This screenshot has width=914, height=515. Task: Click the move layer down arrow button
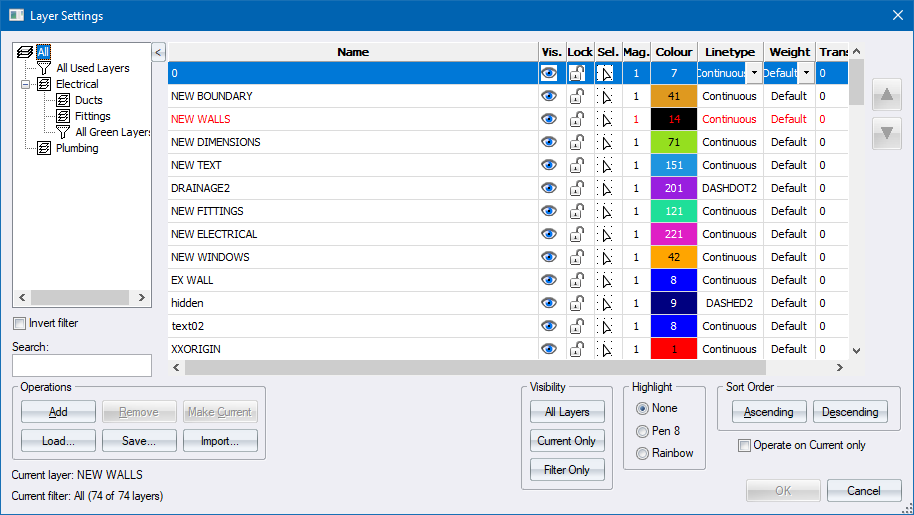887,134
